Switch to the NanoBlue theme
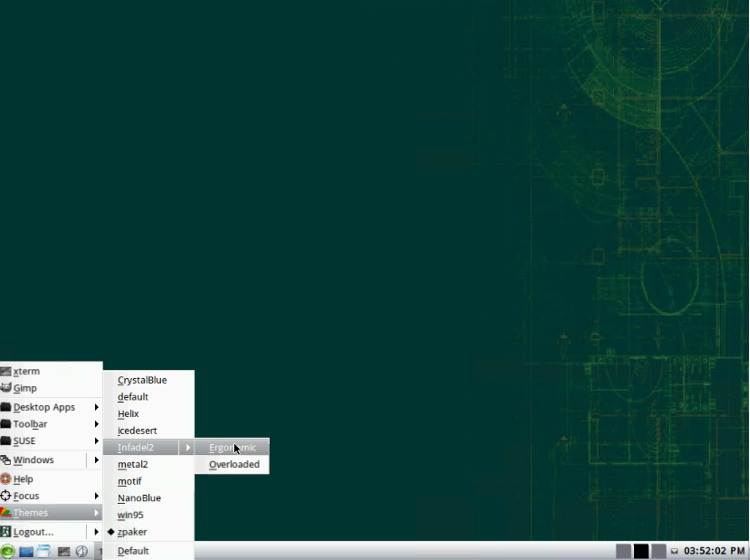Image resolution: width=750 pixels, height=560 pixels. click(x=149, y=498)
